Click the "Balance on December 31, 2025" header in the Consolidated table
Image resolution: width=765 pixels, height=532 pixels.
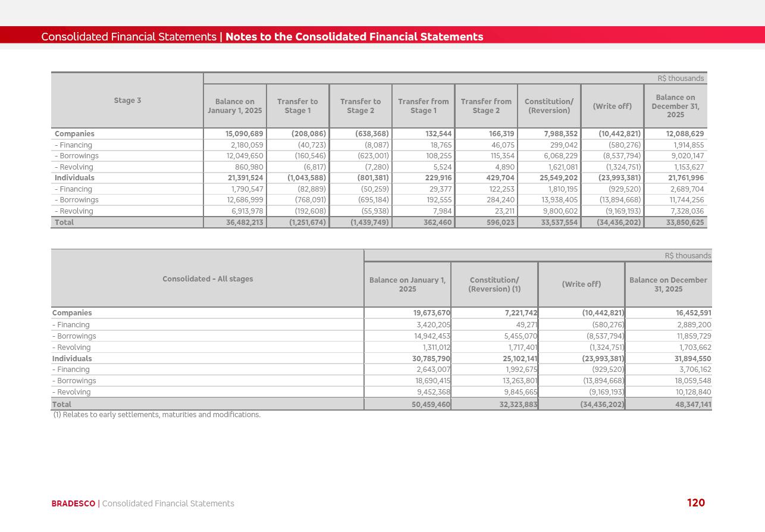tap(668, 284)
